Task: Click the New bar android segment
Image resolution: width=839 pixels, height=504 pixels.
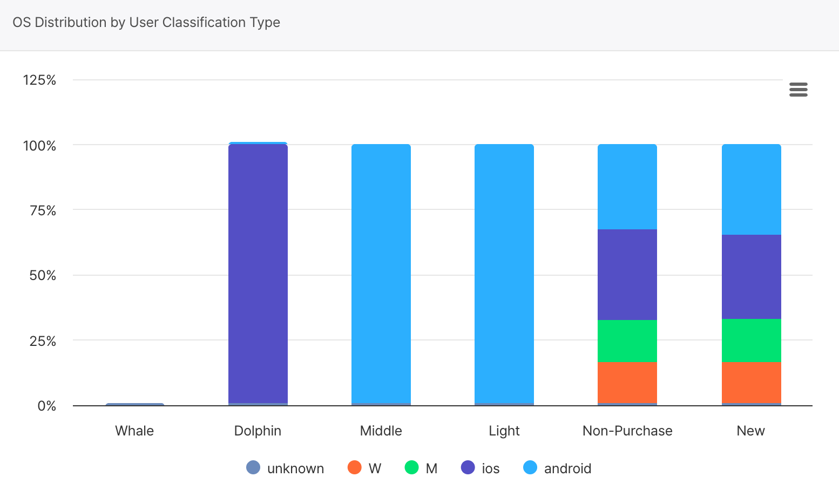Action: point(752,189)
